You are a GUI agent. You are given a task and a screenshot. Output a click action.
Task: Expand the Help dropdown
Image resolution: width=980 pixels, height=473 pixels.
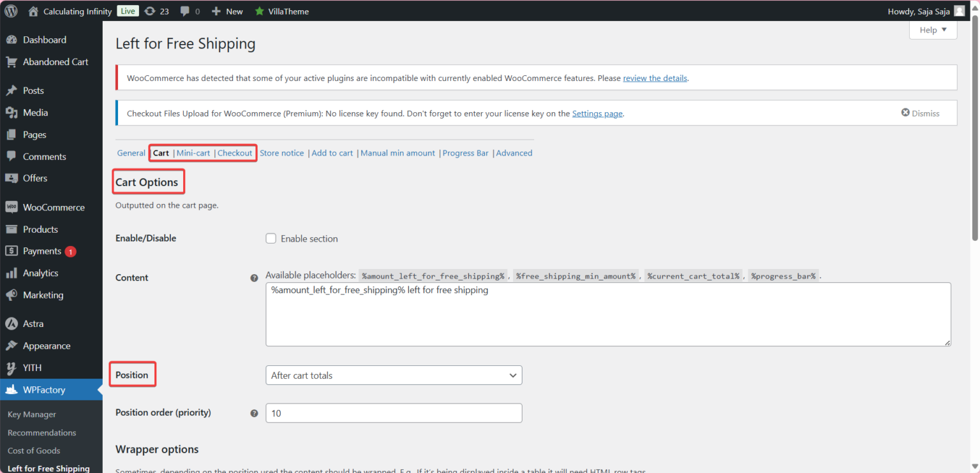932,29
